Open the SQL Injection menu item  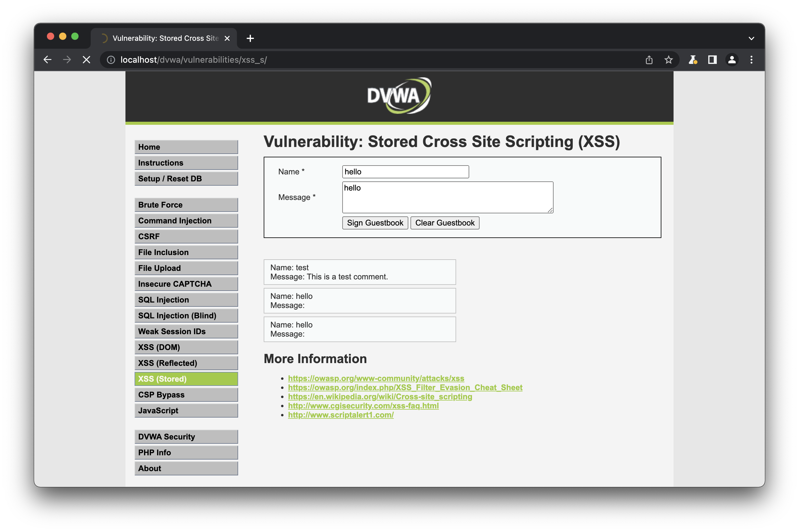(x=186, y=299)
